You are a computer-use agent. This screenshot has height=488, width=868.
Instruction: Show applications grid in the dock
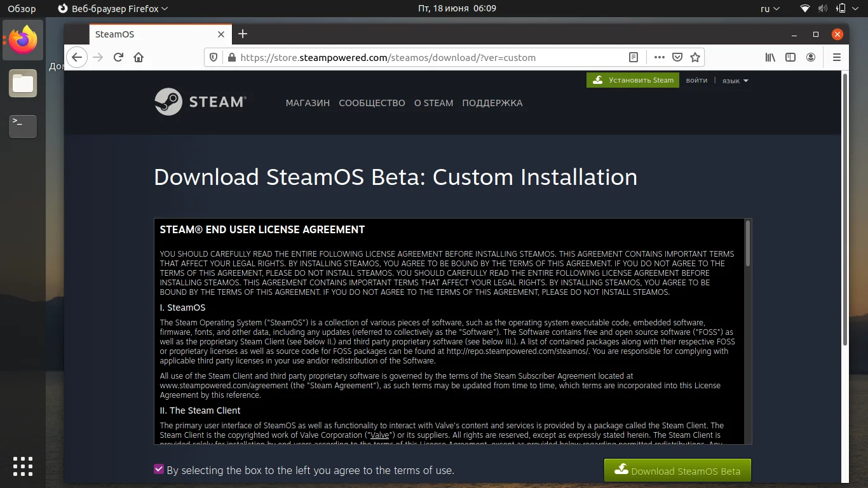pyautogui.click(x=23, y=466)
